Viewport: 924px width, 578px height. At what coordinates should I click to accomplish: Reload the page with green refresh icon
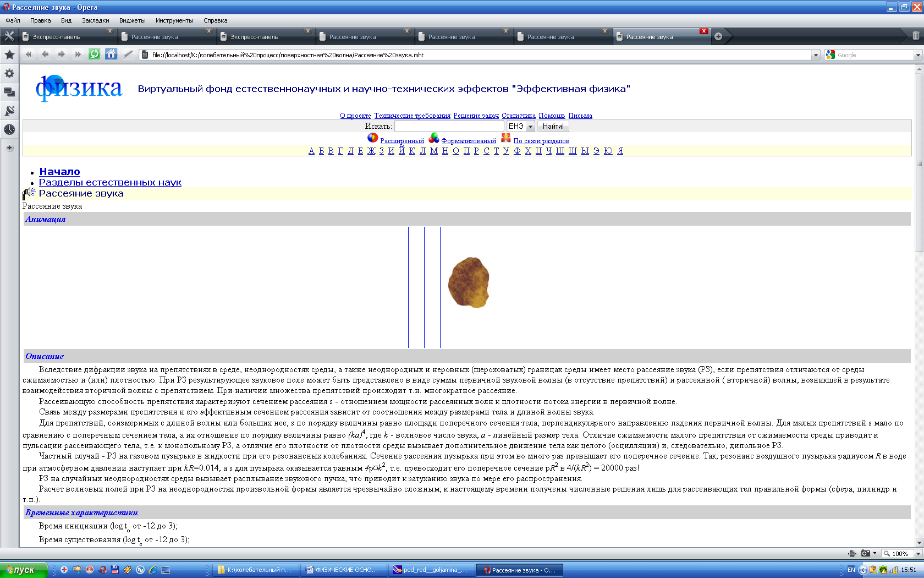coord(95,54)
